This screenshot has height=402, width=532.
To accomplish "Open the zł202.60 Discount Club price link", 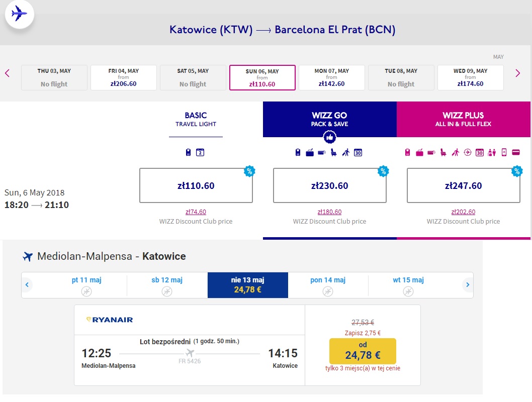I will coord(463,212).
